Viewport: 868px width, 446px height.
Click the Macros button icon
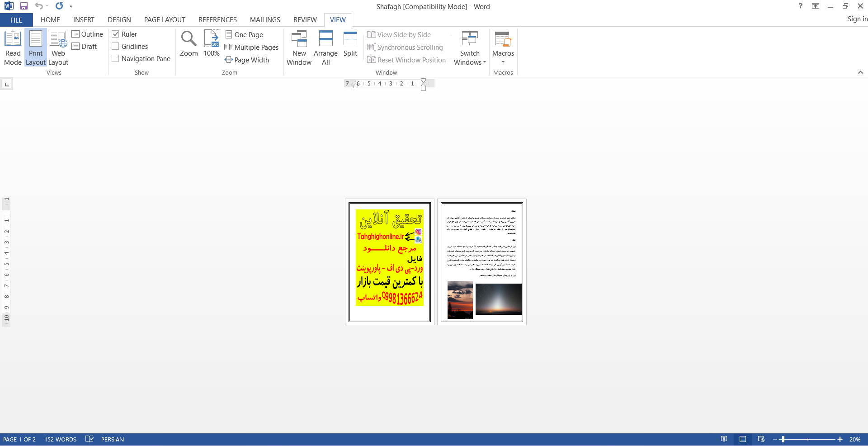503,40
